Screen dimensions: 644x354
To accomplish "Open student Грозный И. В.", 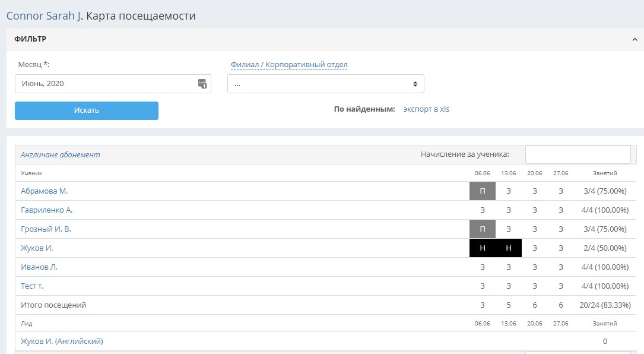I will click(46, 229).
